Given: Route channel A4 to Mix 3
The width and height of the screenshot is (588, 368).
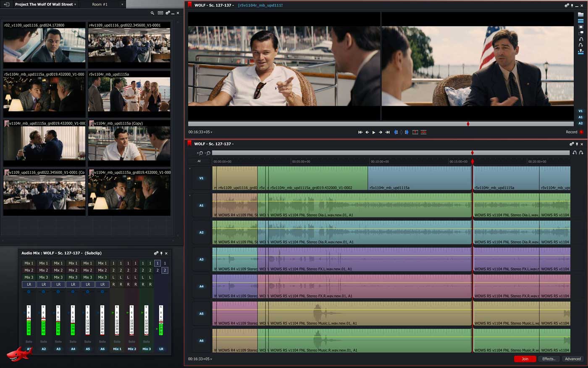Looking at the screenshot, I should tap(73, 277).
